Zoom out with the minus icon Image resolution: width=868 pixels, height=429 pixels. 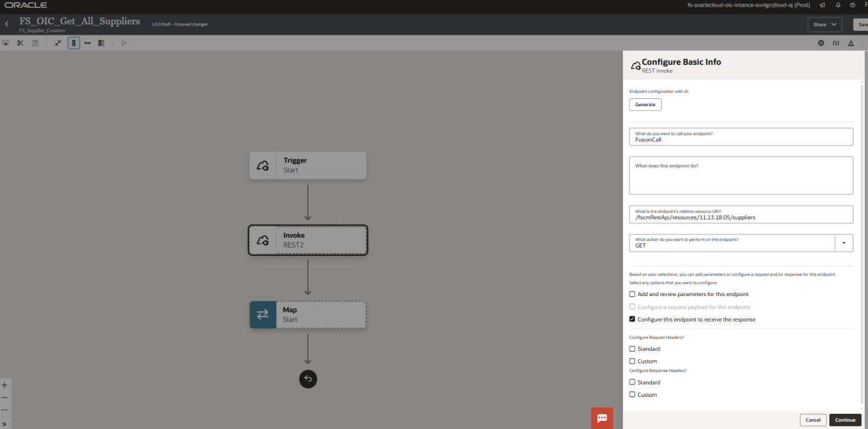pyautogui.click(x=4, y=397)
